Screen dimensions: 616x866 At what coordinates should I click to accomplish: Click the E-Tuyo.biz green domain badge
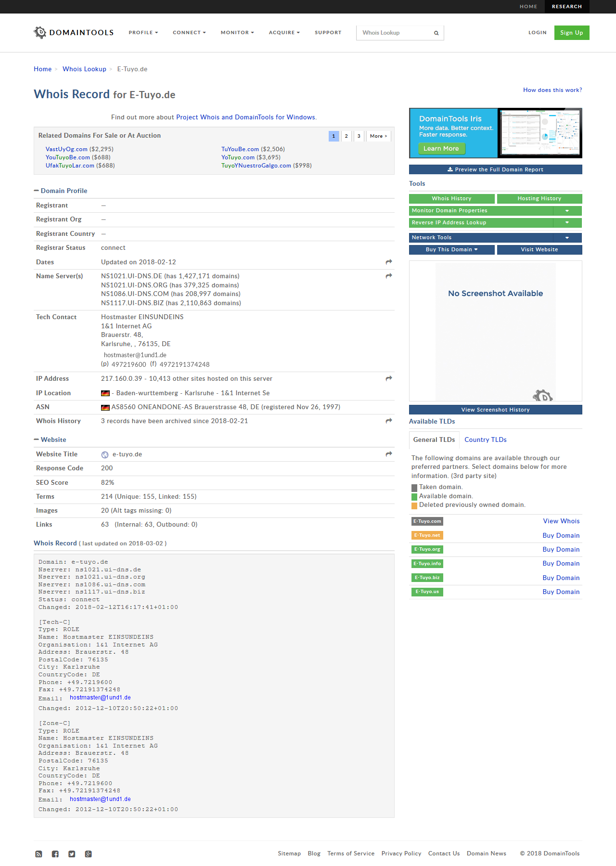(427, 578)
